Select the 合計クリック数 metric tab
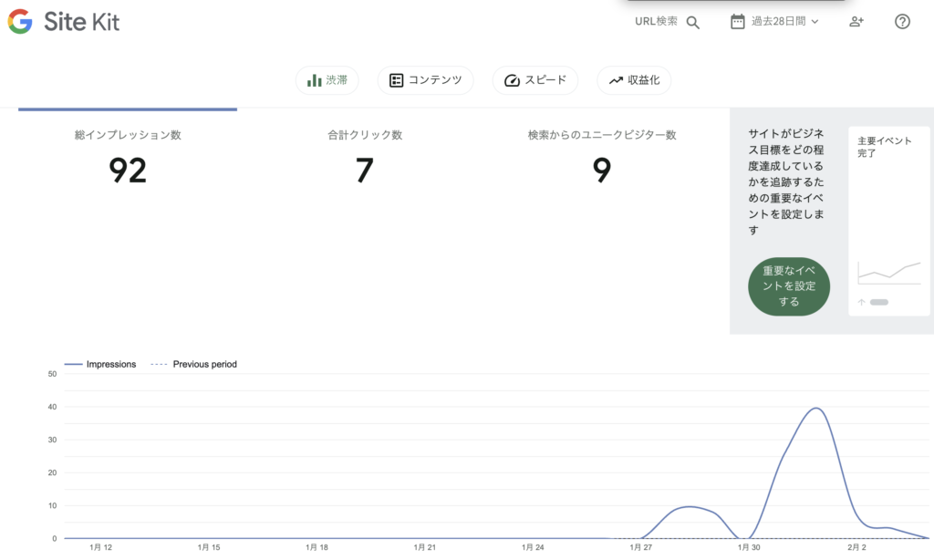 [365, 155]
